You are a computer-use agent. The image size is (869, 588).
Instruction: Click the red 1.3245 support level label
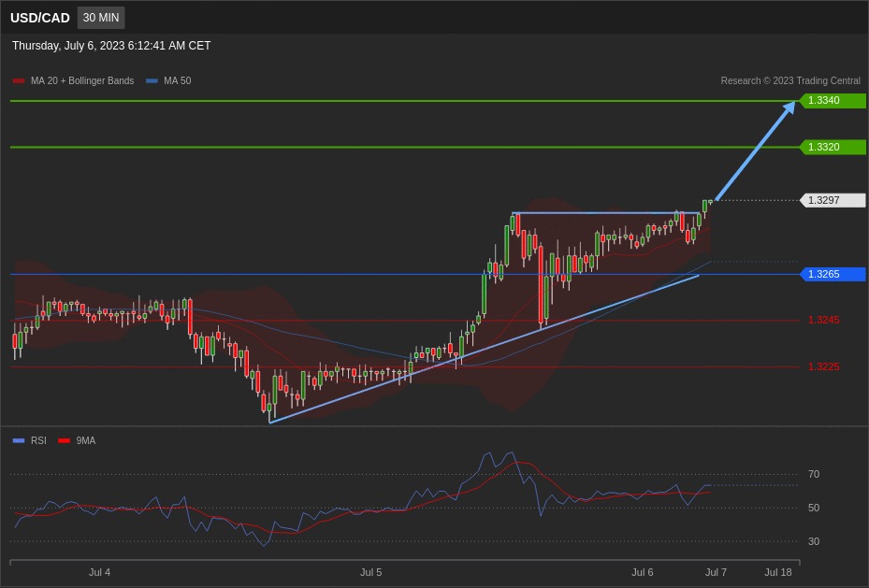823,320
